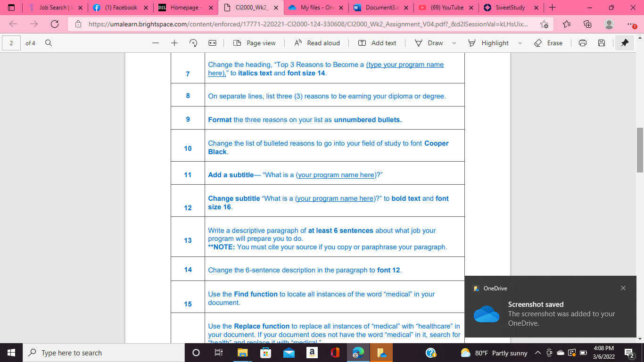Open Edge settings and more menu
The height and width of the screenshot is (362, 644).
click(x=631, y=24)
